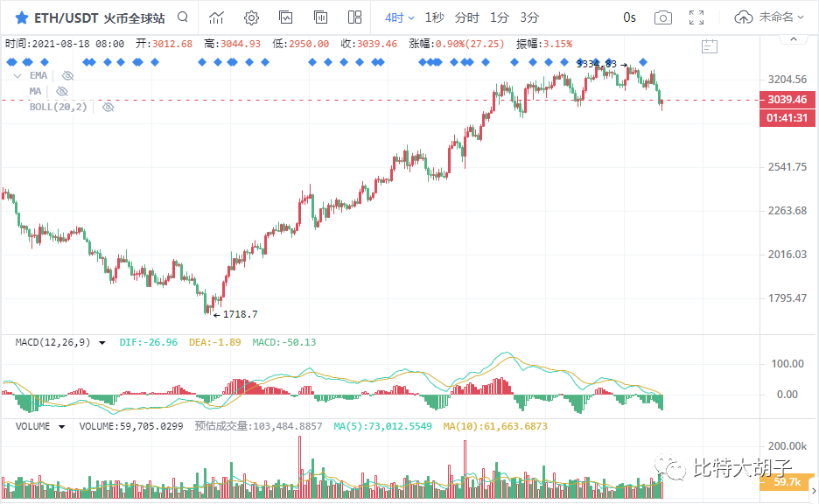This screenshot has height=504, width=819.
Task: Expand the MACD(12,26,9) indicator menu
Action: 102,343
